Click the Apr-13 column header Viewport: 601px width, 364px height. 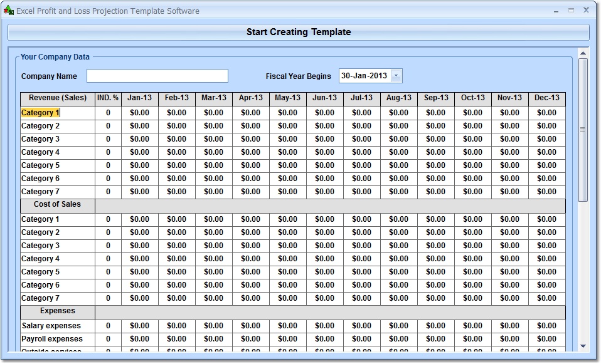[x=251, y=99]
